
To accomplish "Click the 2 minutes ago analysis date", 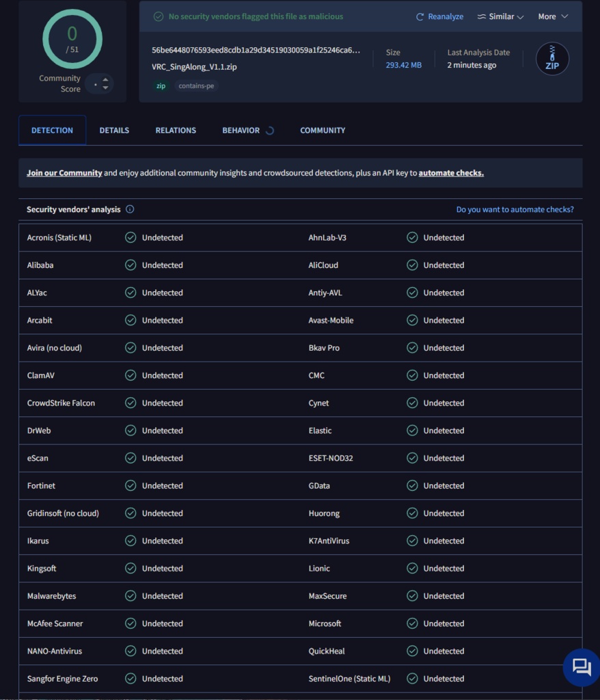I will coord(472,65).
